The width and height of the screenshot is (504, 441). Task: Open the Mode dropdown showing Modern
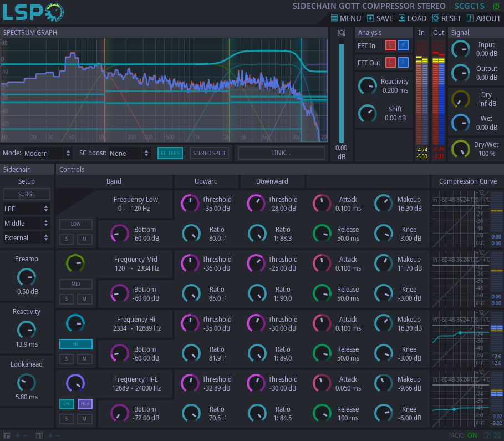47,153
